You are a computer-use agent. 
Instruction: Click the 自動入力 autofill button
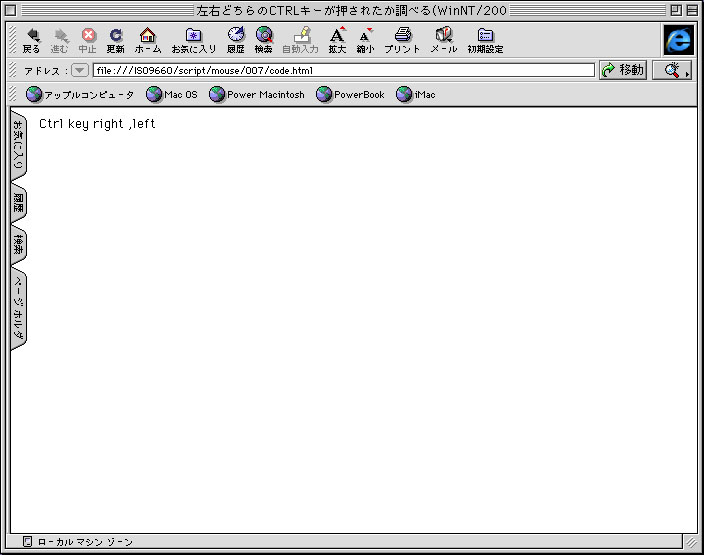[x=300, y=40]
